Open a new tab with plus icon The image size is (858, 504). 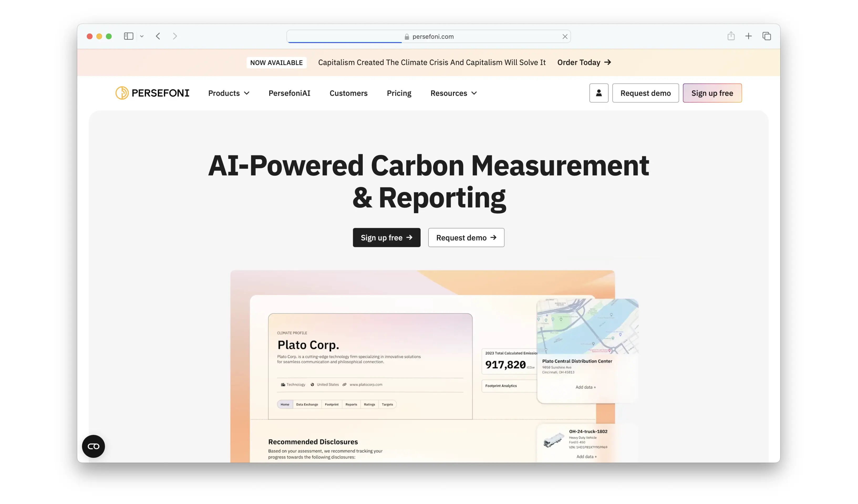tap(748, 36)
